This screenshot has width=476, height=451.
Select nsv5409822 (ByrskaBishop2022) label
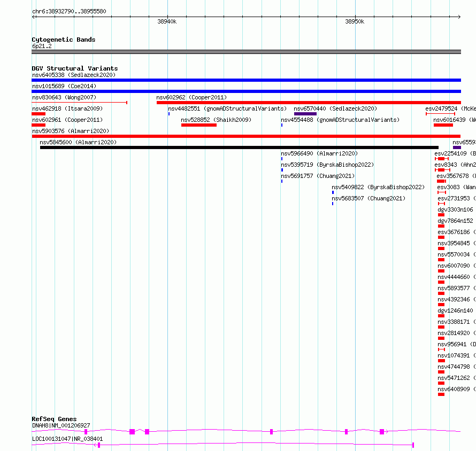click(378, 187)
